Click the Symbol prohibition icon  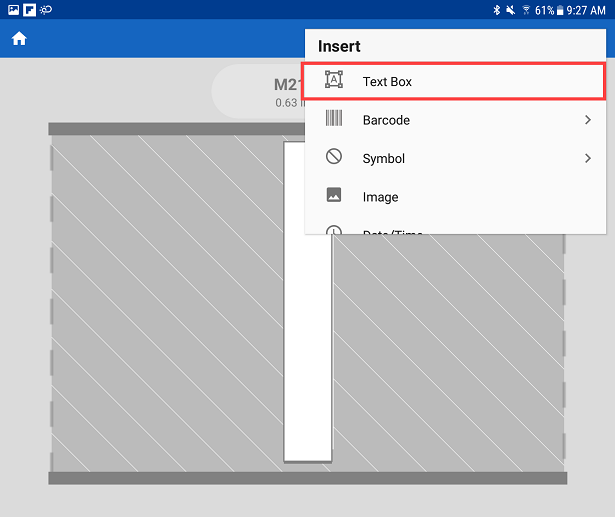(334, 158)
